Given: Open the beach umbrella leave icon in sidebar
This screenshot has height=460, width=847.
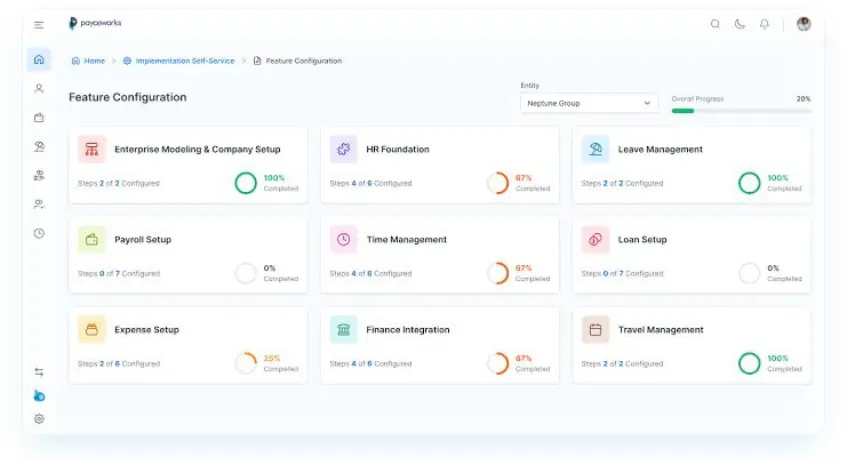Looking at the screenshot, I should tap(39, 146).
